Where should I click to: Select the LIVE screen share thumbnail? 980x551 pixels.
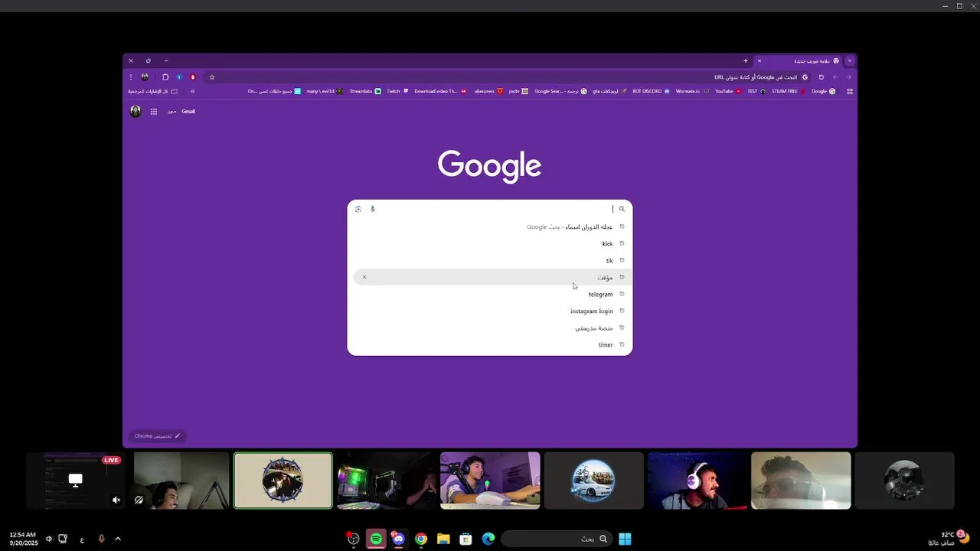point(75,481)
